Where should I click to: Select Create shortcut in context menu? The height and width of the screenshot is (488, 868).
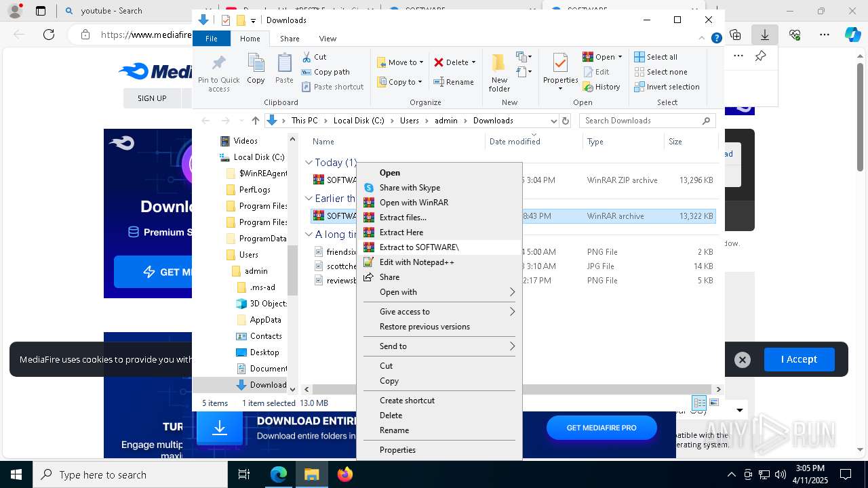(439, 401)
